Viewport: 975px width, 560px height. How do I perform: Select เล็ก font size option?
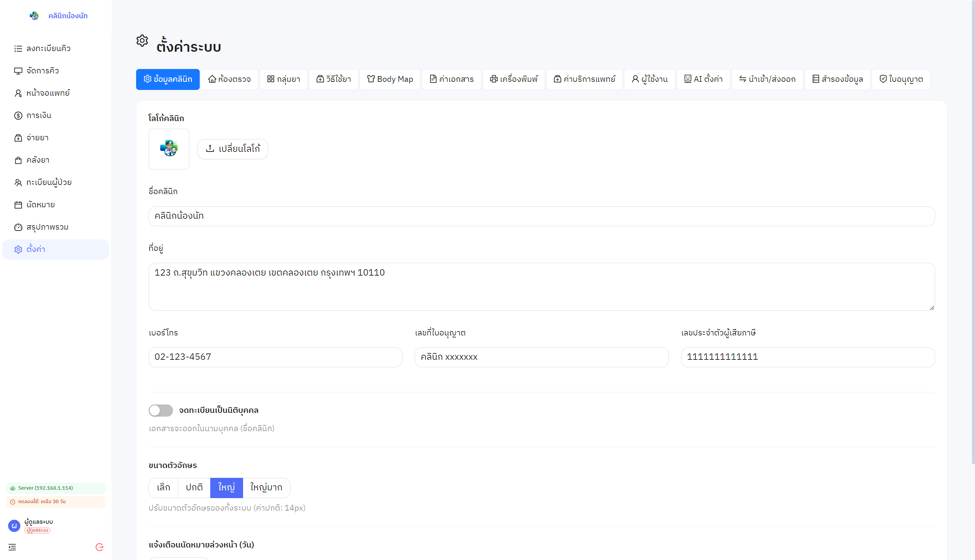coord(163,487)
